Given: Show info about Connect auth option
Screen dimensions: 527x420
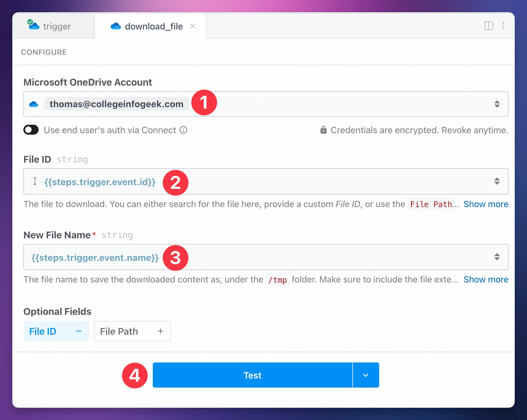Looking at the screenshot, I should 183,130.
